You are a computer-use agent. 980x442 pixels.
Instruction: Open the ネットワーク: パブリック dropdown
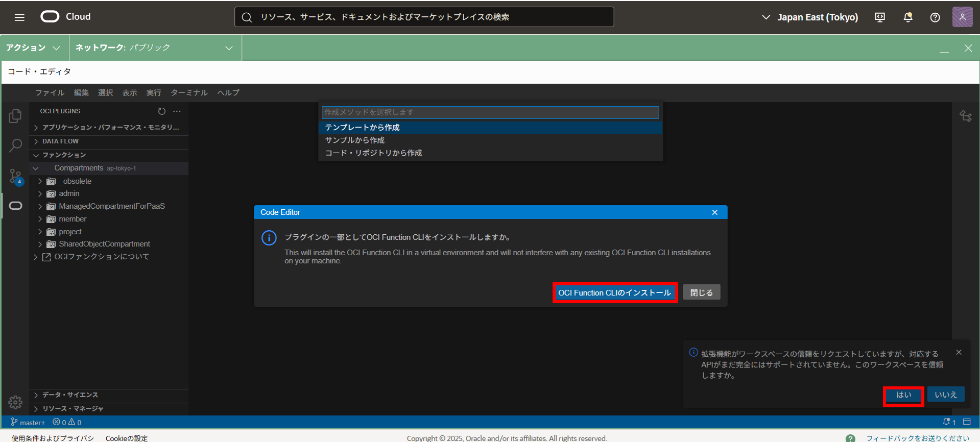click(155, 48)
